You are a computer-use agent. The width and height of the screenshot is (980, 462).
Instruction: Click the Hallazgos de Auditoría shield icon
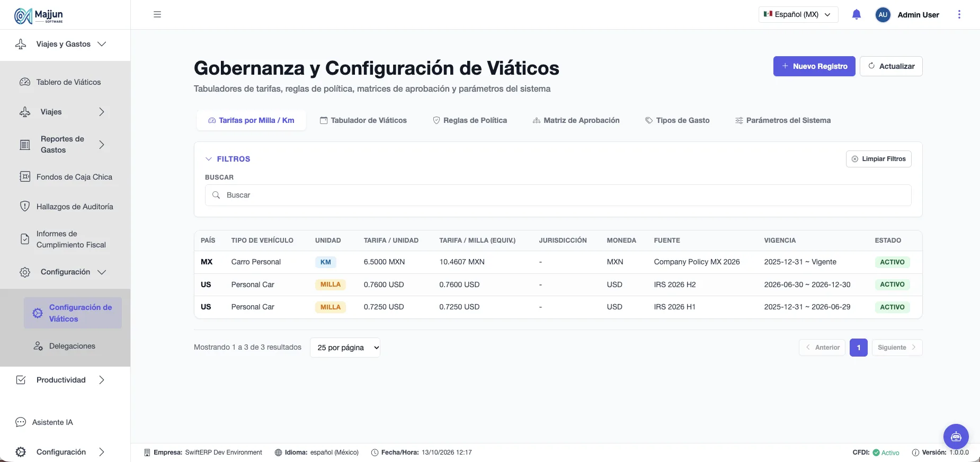click(25, 207)
